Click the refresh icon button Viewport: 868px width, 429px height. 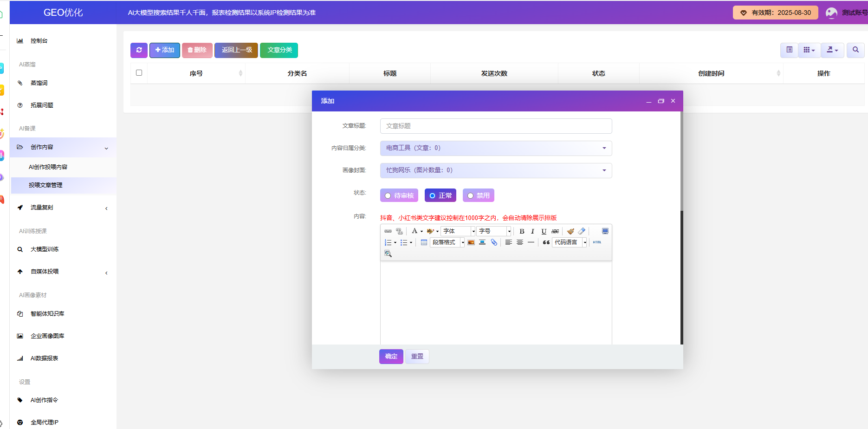click(x=139, y=50)
